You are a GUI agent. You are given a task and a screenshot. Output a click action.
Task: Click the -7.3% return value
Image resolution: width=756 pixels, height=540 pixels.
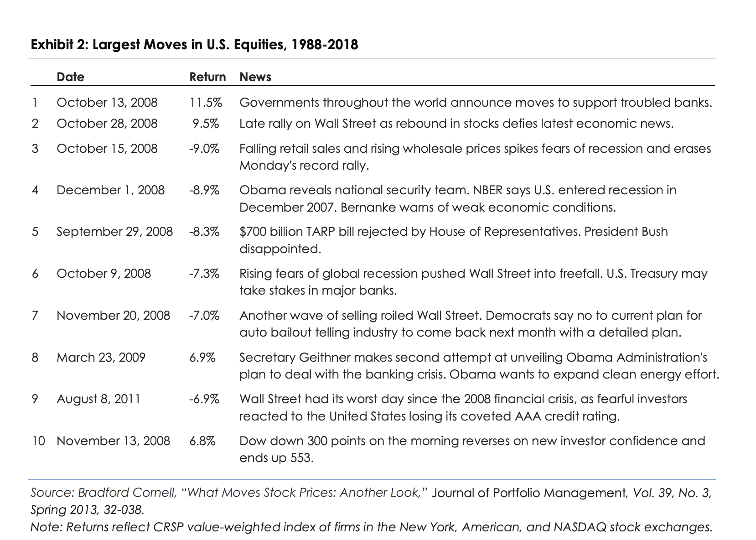[x=204, y=274]
